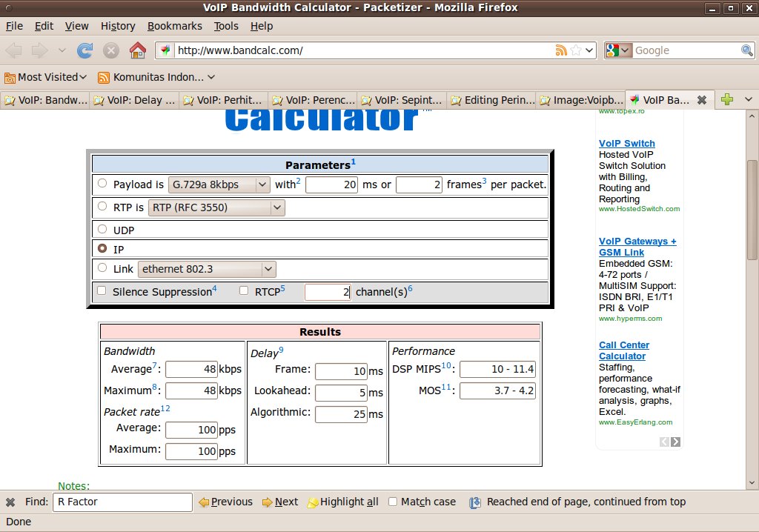Open the RTP (RFC 3550) dropdown
This screenshot has width=759, height=532.
216,207
